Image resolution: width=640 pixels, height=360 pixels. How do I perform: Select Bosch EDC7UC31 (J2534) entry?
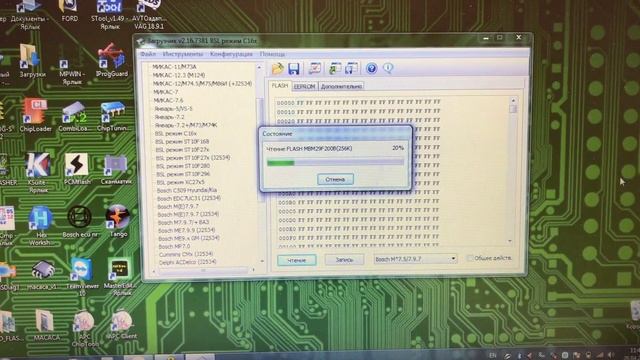189,198
